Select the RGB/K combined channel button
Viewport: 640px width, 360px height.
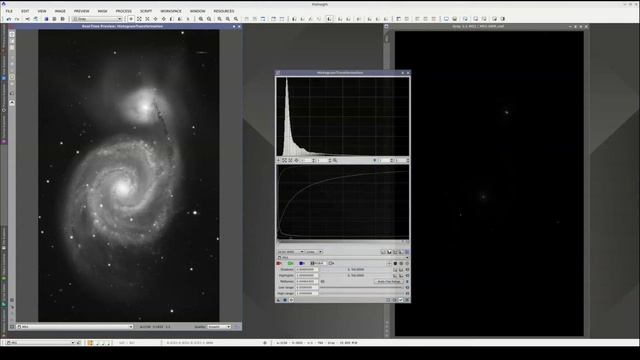click(x=317, y=263)
